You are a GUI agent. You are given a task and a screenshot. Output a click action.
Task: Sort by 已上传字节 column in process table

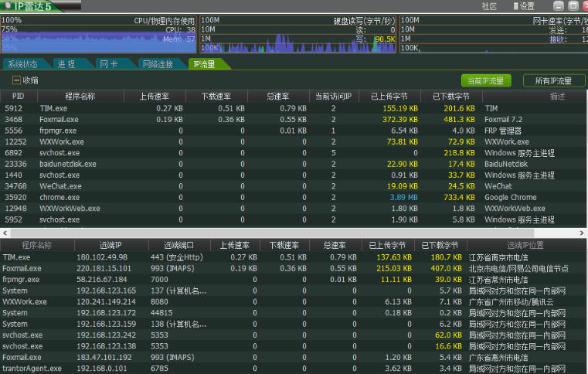(389, 97)
